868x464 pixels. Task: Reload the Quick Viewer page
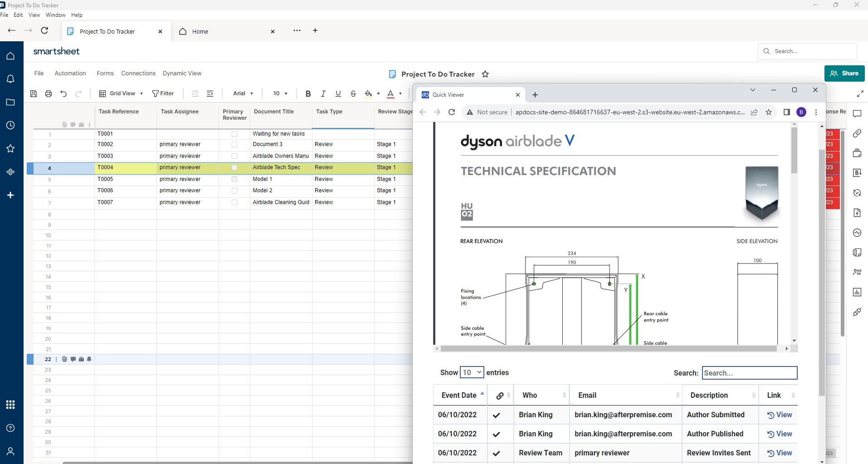pyautogui.click(x=452, y=112)
